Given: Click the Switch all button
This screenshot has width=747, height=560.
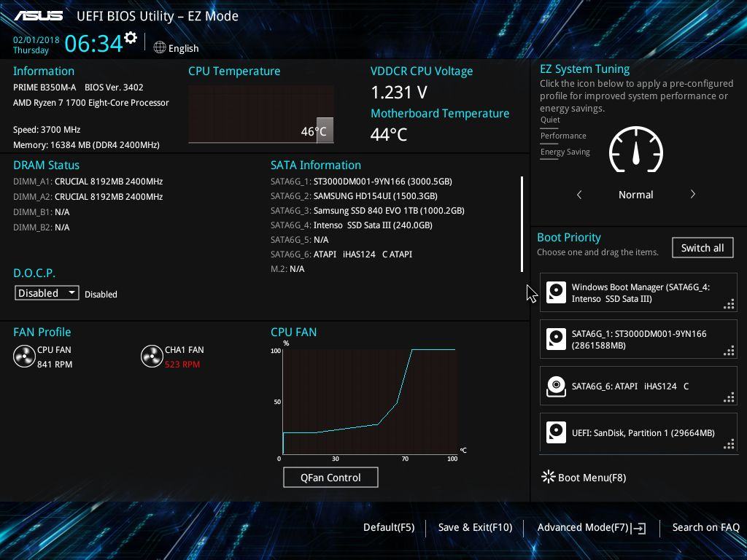Looking at the screenshot, I should click(703, 248).
